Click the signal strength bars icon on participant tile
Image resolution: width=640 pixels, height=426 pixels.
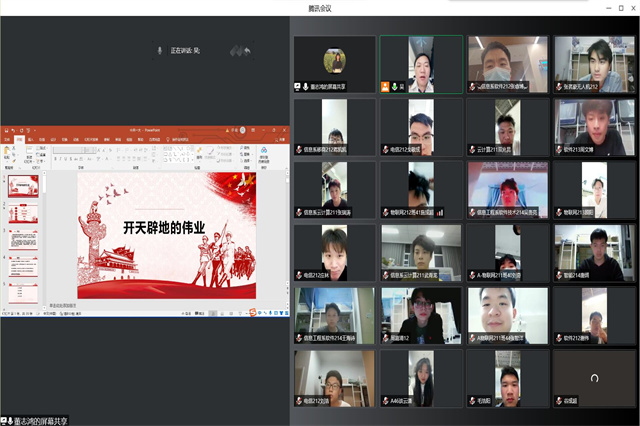[x=439, y=212]
